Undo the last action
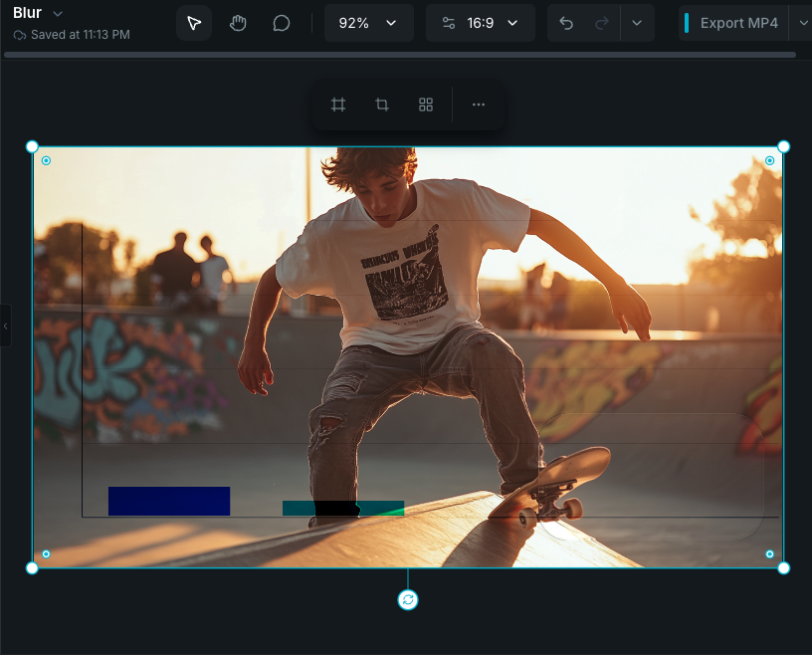 pyautogui.click(x=565, y=22)
